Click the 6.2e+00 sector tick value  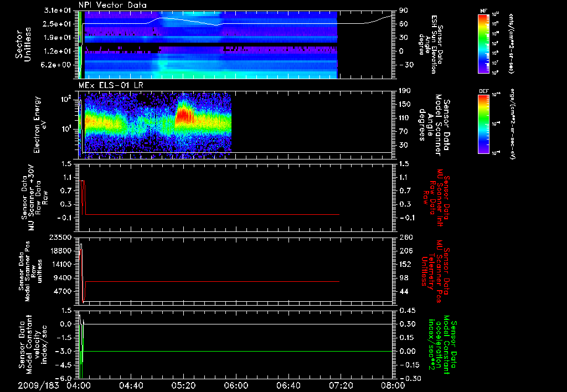pyautogui.click(x=57, y=65)
